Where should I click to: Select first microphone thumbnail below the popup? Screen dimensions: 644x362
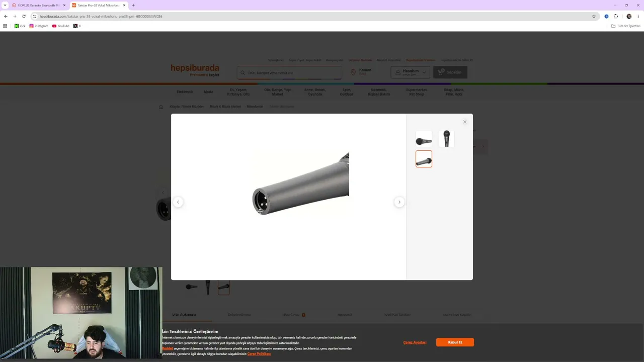(x=192, y=287)
